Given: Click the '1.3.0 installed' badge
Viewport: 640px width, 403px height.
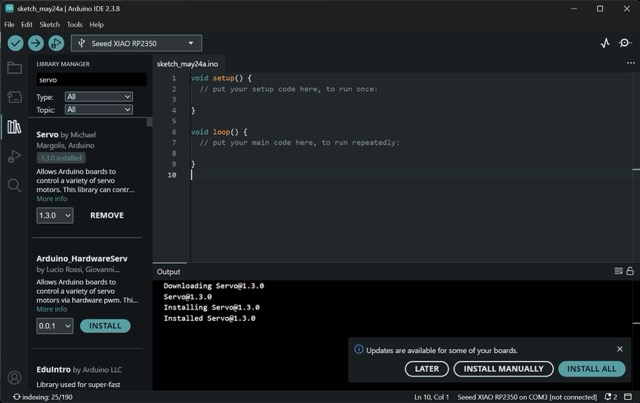Looking at the screenshot, I should (x=61, y=158).
